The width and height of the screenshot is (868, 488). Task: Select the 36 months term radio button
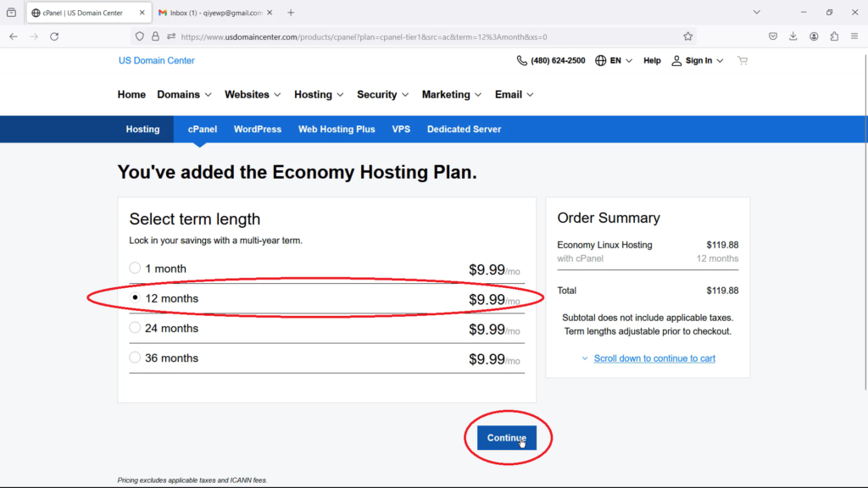[135, 358]
